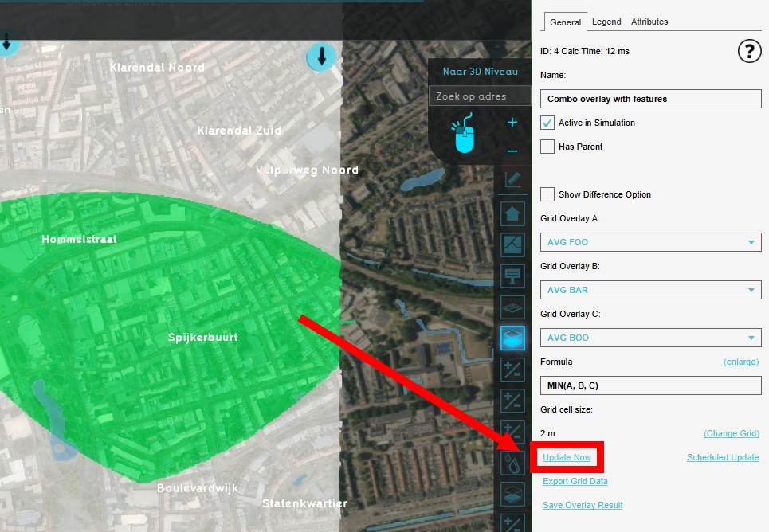Switch to the Legend tab

(x=606, y=22)
